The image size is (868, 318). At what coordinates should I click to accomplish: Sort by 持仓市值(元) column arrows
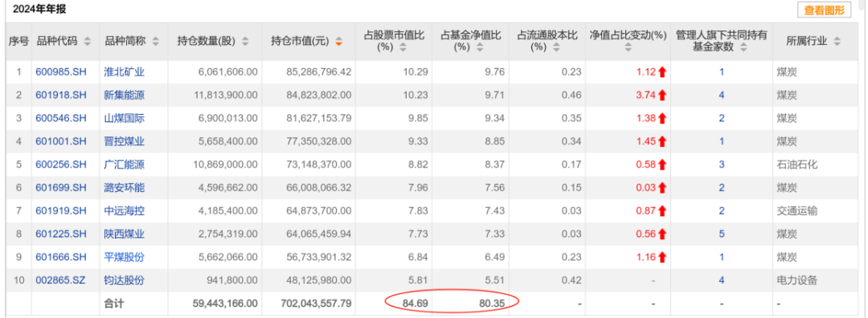click(339, 42)
